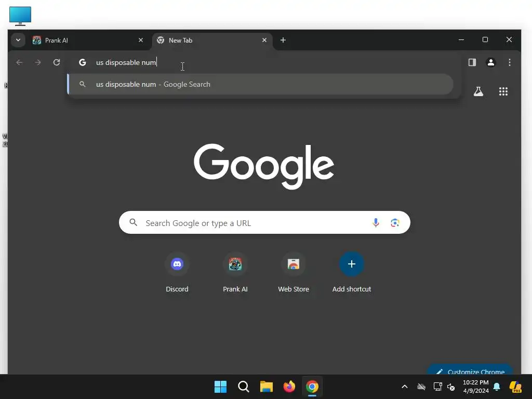
Task: Select the desktop monitor icon
Action: 20,16
